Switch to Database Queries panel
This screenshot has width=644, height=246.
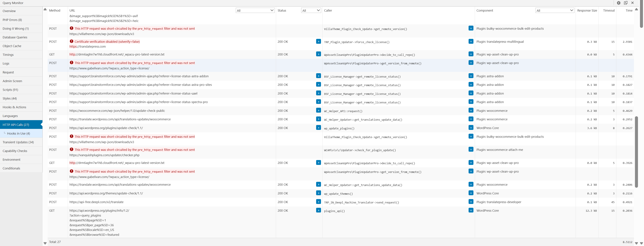tap(15, 37)
